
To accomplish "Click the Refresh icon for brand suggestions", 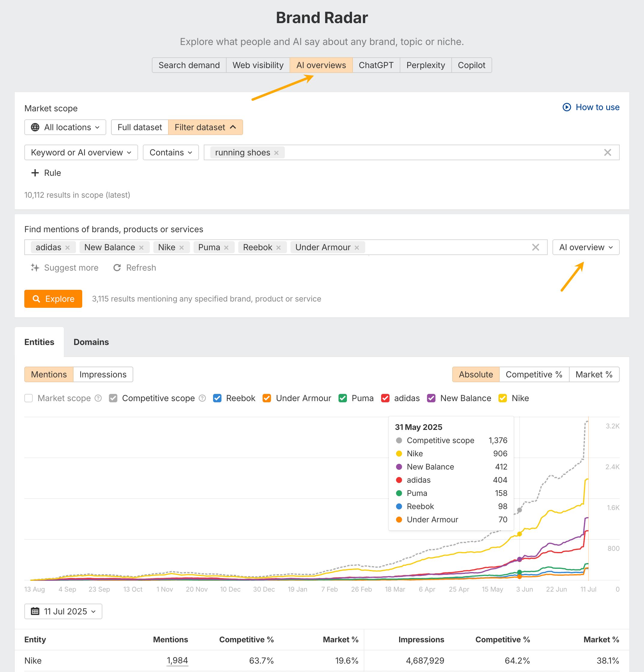I will (x=118, y=268).
